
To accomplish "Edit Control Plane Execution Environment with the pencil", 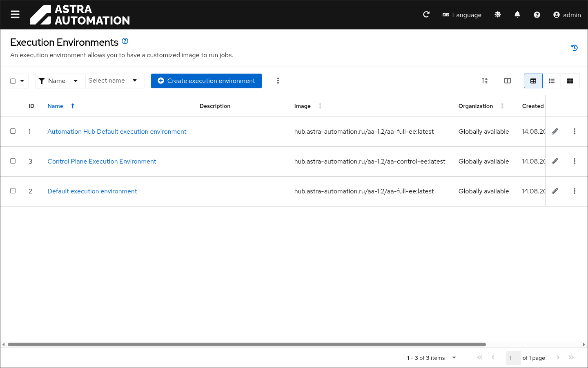I will tap(555, 162).
